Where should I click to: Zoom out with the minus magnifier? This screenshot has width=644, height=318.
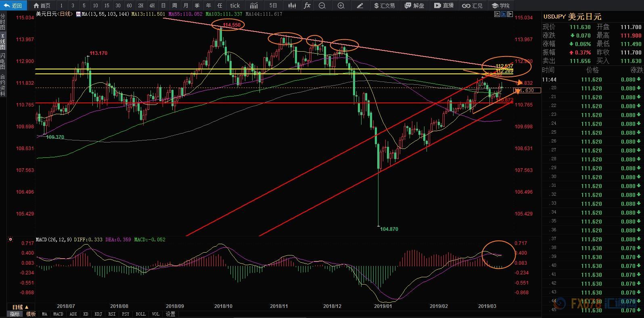coord(322,5)
